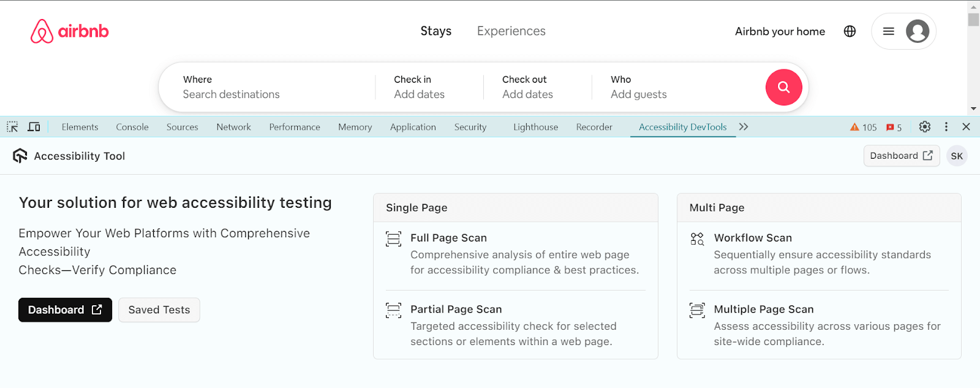Select the Stays tab

[436, 31]
